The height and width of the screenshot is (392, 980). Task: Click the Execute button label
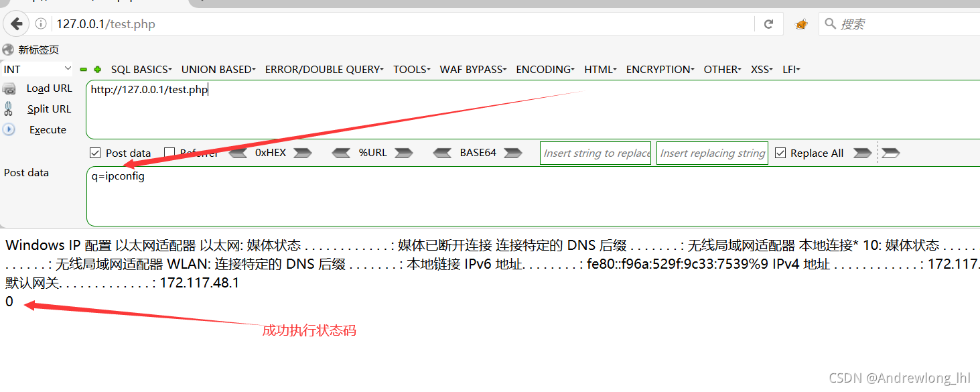point(48,129)
